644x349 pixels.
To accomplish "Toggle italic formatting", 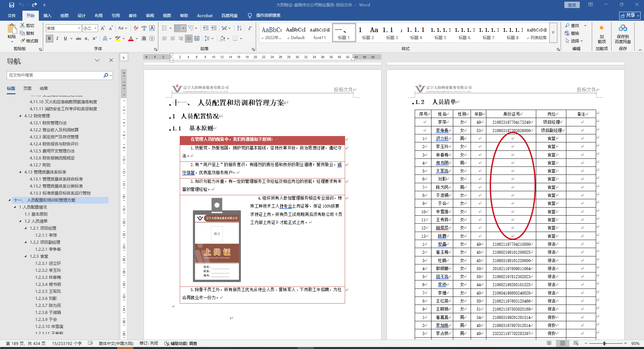I will 57,39.
